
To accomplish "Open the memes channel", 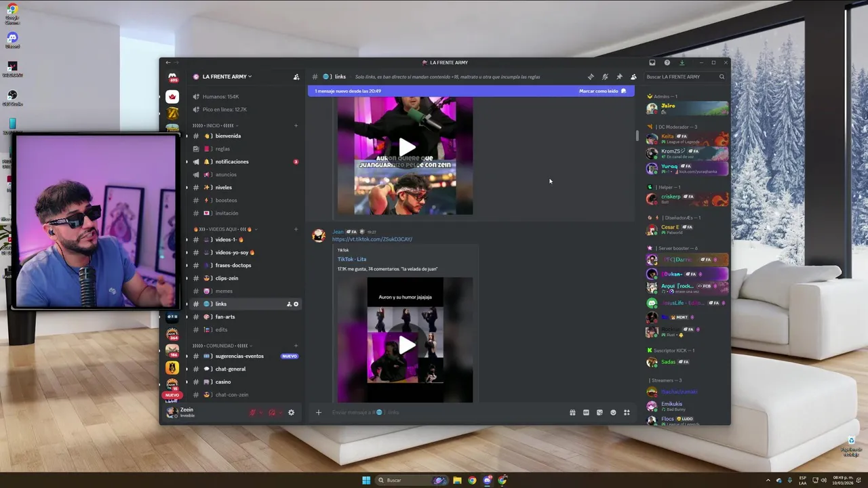I will click(x=245, y=291).
